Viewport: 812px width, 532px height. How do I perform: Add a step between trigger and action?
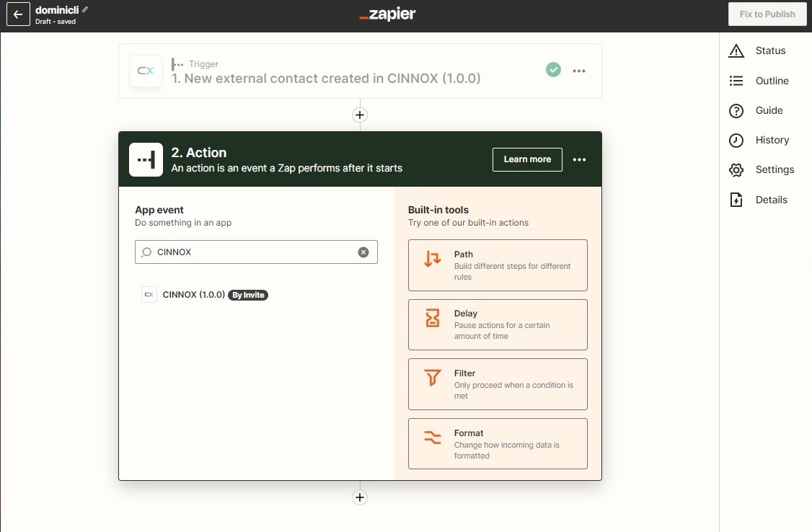pos(360,115)
